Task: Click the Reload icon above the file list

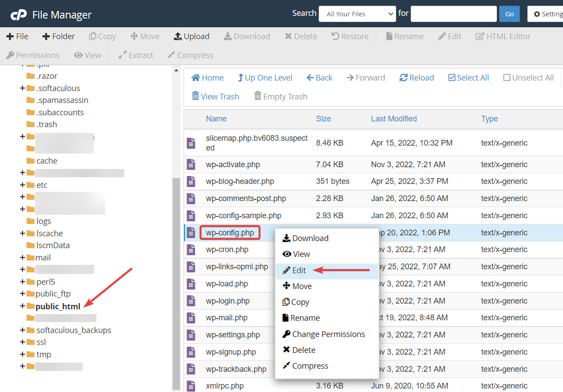Action: click(416, 77)
